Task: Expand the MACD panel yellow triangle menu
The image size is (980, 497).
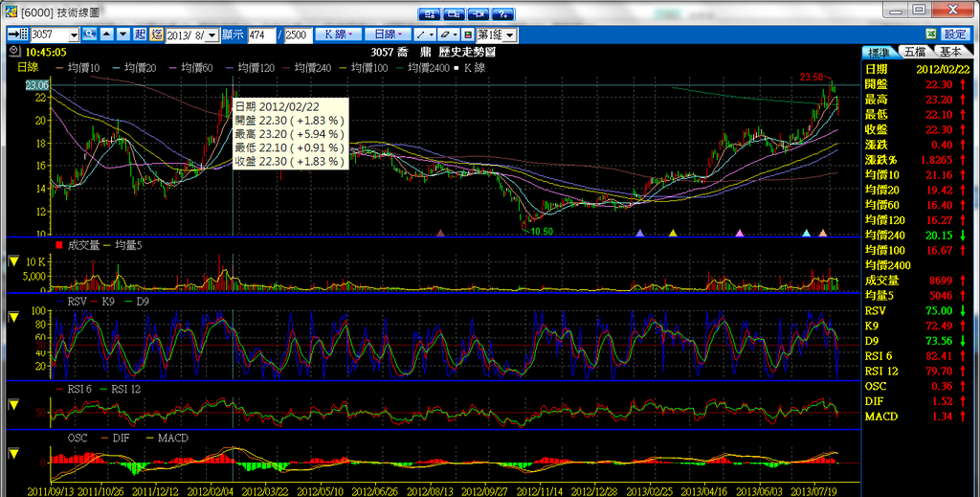Action: (13, 454)
